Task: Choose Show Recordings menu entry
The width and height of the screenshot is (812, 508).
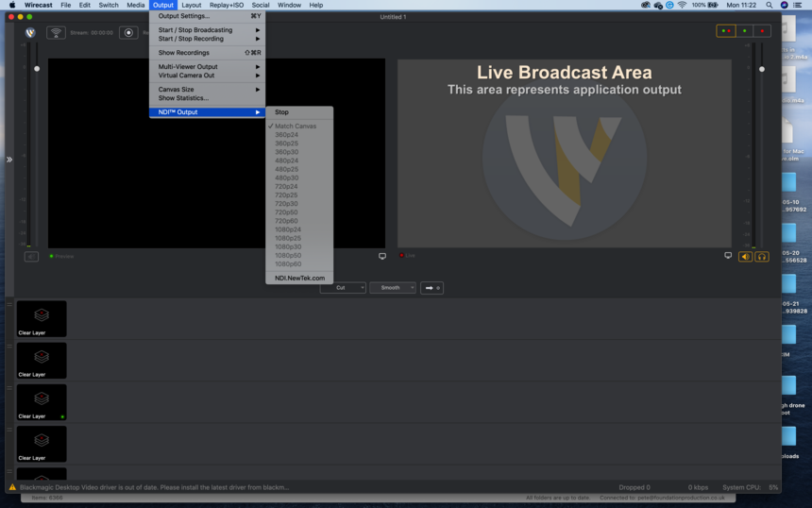Action: point(207,53)
